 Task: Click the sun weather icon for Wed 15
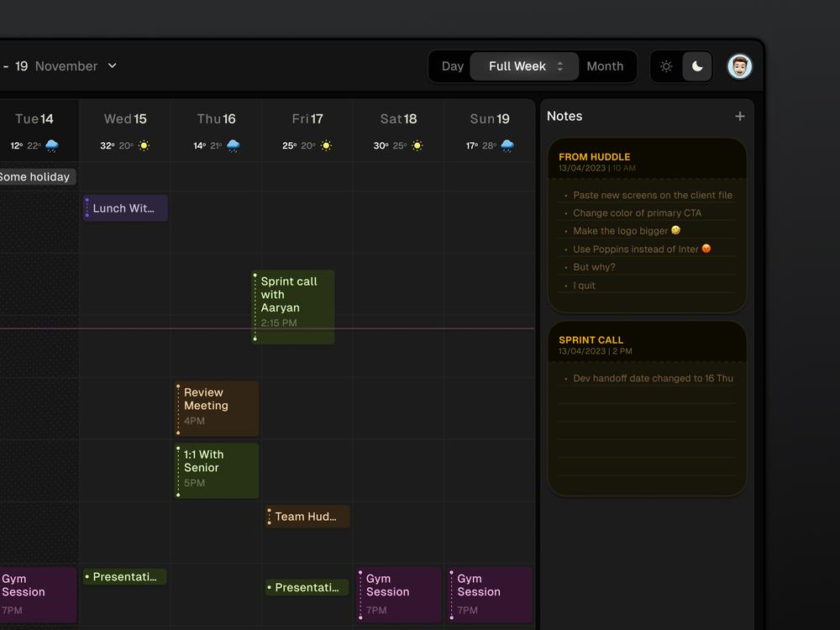(144, 146)
